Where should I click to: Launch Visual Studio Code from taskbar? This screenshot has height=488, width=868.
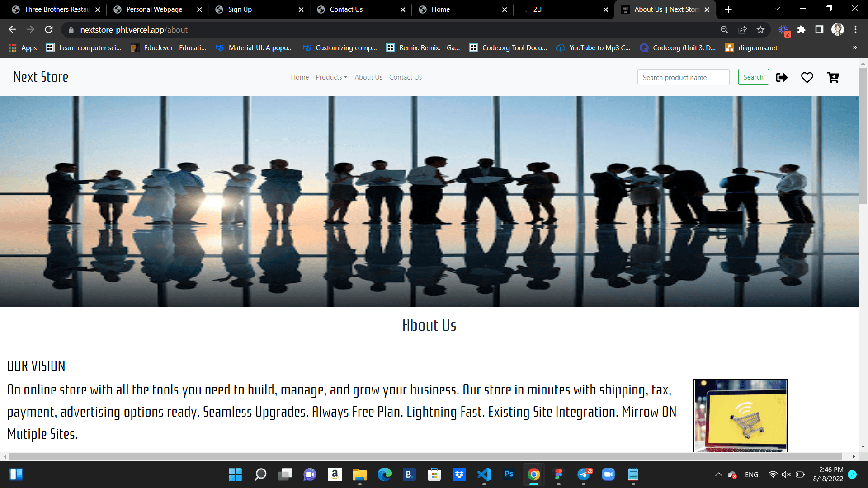[484, 474]
